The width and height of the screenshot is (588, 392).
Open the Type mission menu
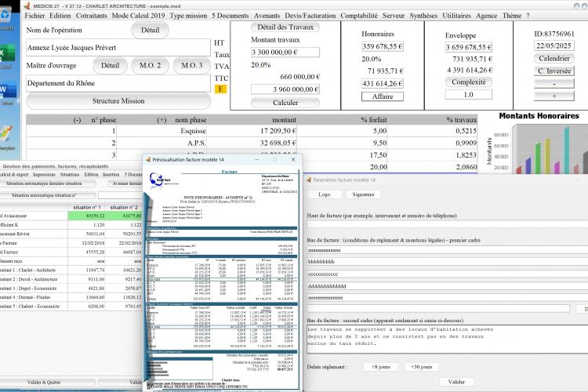(188, 16)
